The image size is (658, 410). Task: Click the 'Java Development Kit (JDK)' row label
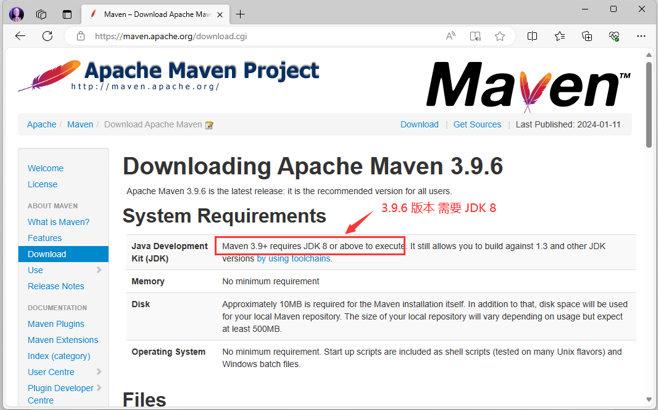point(170,252)
